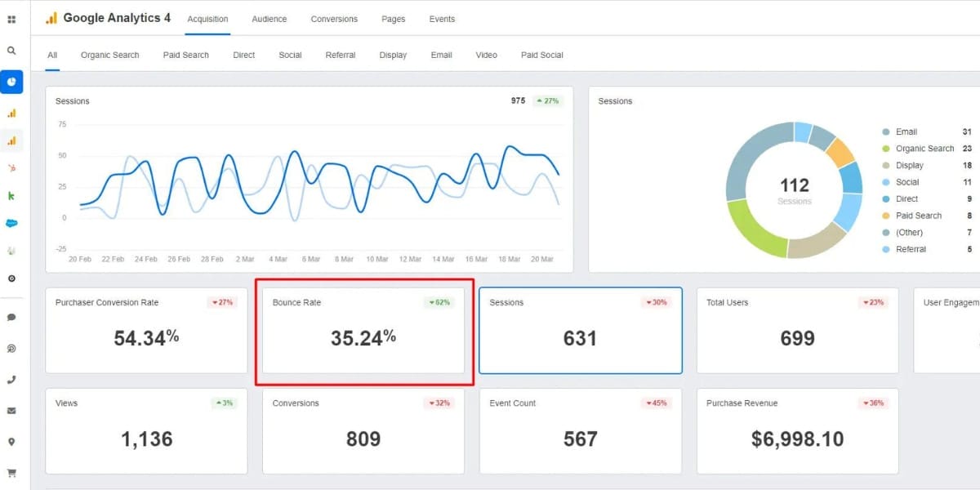Click the Salesforce cloud icon in sidebar
The image size is (980, 490).
coord(11,222)
